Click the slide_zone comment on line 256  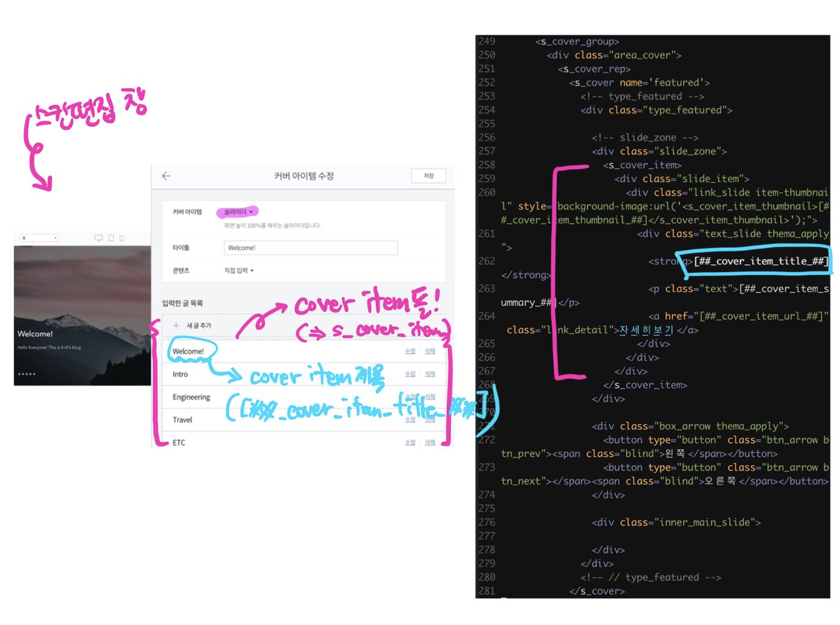click(645, 137)
